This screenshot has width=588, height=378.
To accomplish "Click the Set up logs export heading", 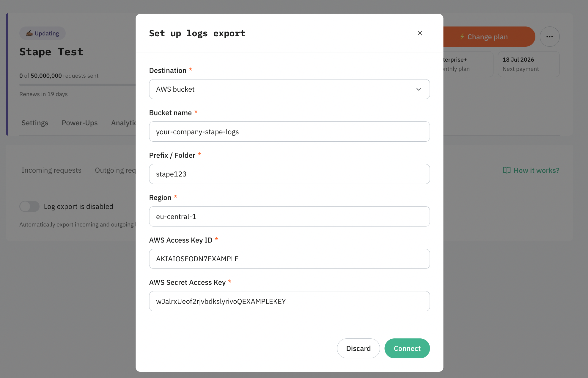I will pyautogui.click(x=197, y=33).
